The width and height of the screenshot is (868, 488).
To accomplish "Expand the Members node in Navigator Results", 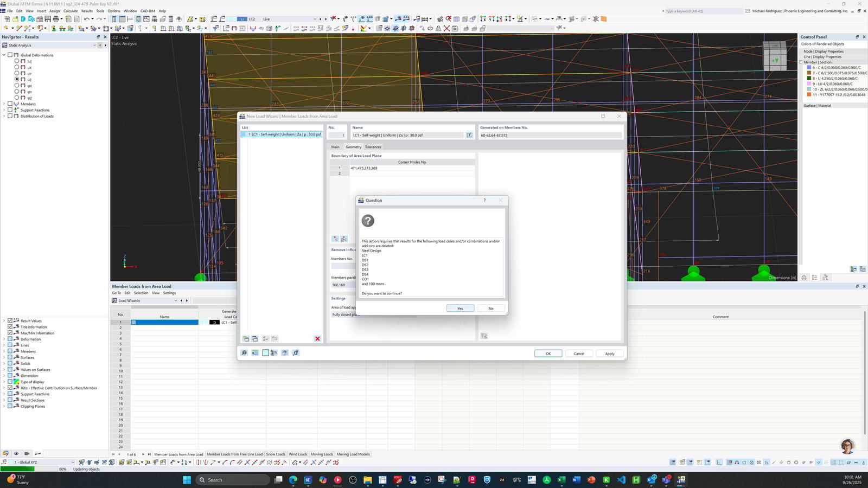I will [x=4, y=104].
